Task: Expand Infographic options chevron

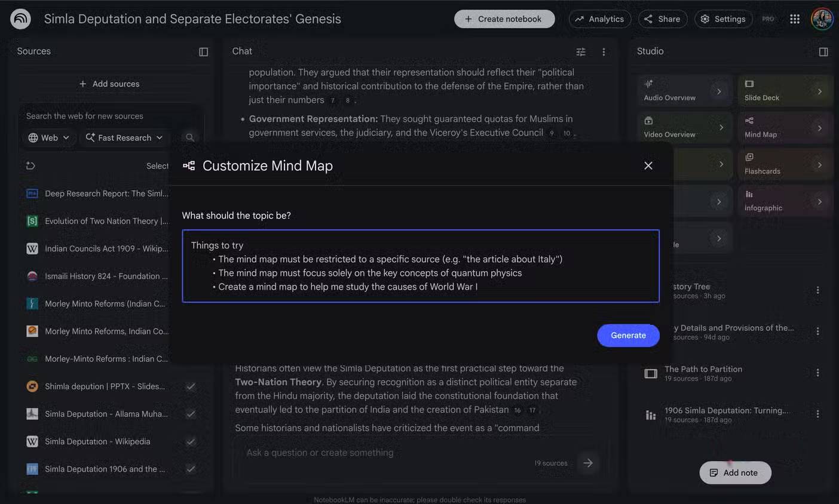Action: [x=819, y=201]
